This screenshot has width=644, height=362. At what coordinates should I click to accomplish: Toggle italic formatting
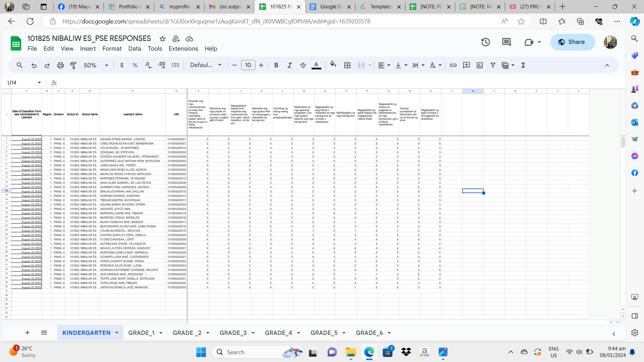289,65
